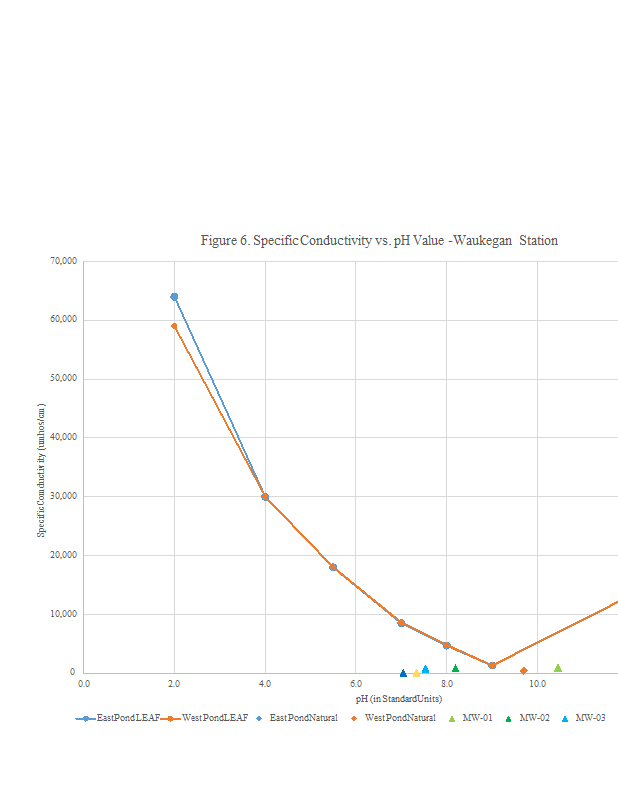Select the dark green triangle near pH 8.2

point(455,668)
